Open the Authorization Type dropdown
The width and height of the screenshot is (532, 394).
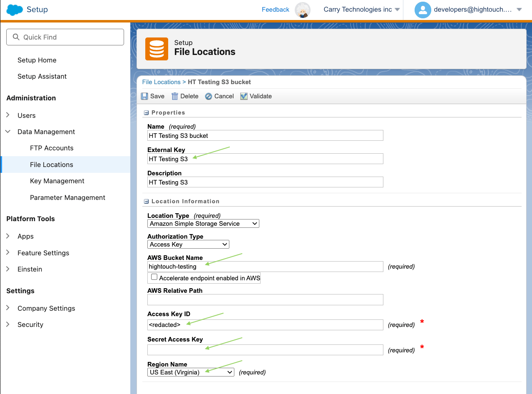coord(188,244)
